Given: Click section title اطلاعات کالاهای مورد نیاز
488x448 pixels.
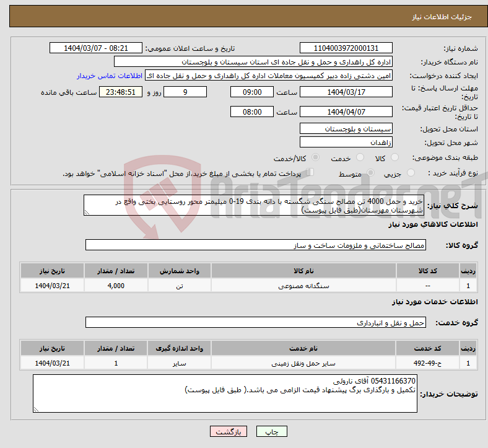Looking at the screenshot, I should (x=433, y=224).
